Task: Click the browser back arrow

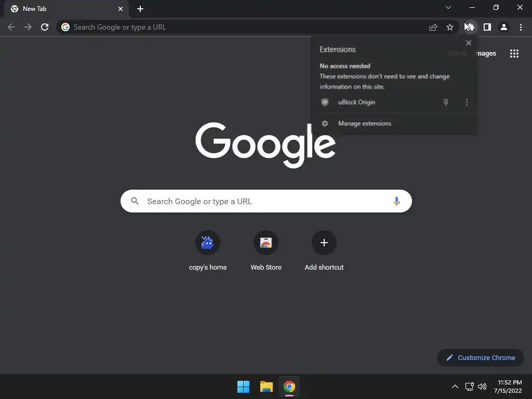Action: (11, 27)
